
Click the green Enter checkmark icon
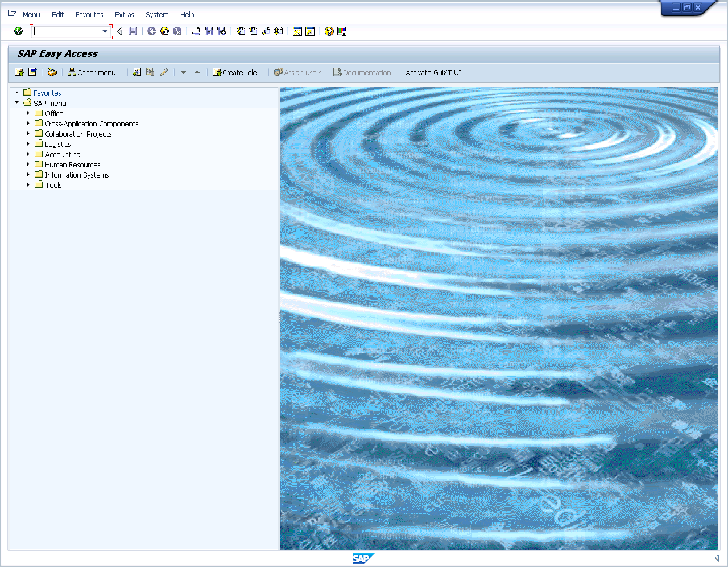[19, 31]
